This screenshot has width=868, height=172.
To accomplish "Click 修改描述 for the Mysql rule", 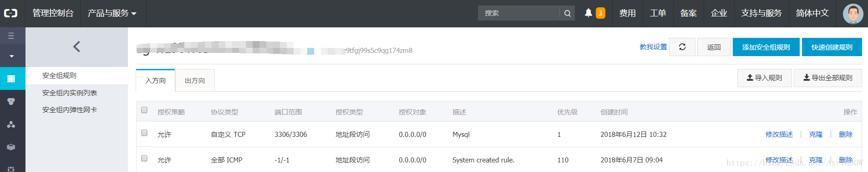I will [x=779, y=135].
